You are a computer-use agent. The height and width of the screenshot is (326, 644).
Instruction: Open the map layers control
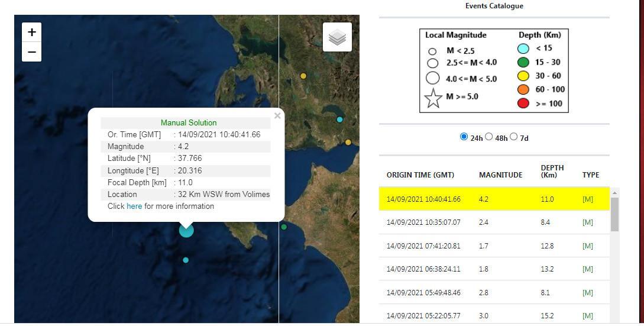click(x=337, y=37)
